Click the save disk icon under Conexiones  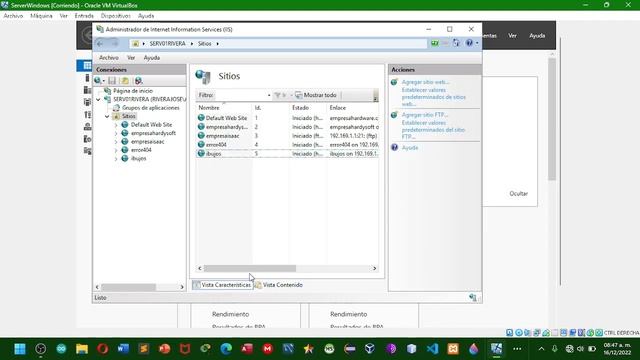click(112, 81)
